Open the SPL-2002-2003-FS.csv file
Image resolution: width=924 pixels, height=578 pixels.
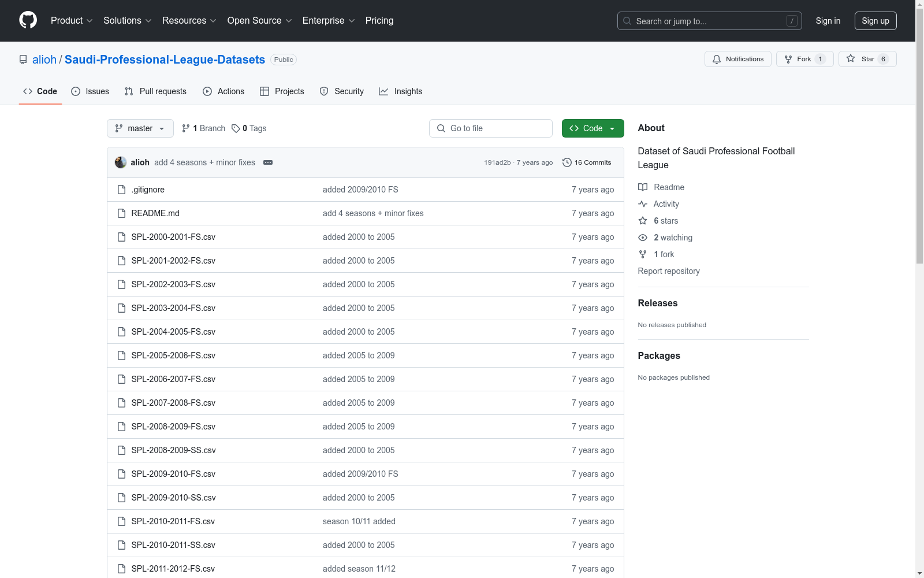click(173, 284)
